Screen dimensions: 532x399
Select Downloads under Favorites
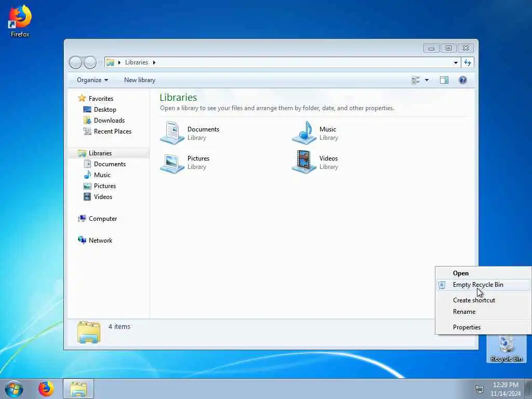pyautogui.click(x=109, y=121)
